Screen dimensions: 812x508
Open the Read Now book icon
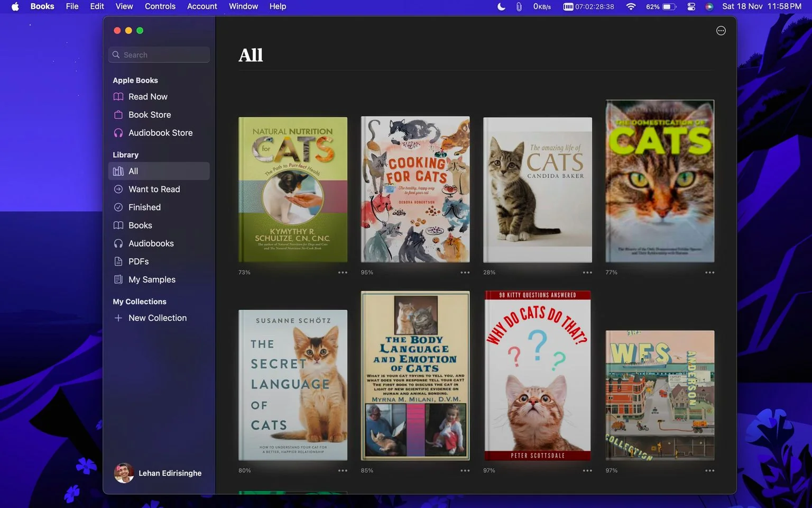(x=118, y=97)
